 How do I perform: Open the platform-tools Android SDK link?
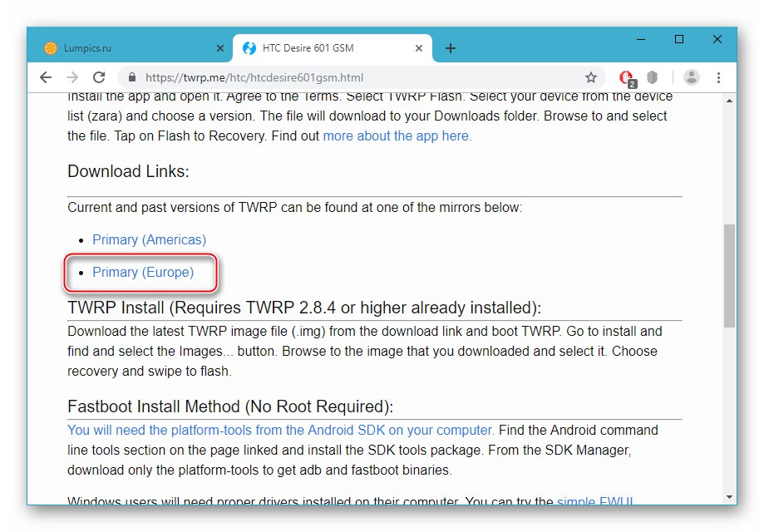tap(281, 431)
